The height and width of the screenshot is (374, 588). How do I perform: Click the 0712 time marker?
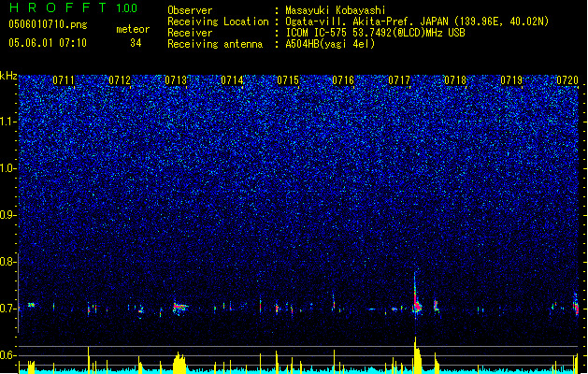pyautogui.click(x=120, y=80)
